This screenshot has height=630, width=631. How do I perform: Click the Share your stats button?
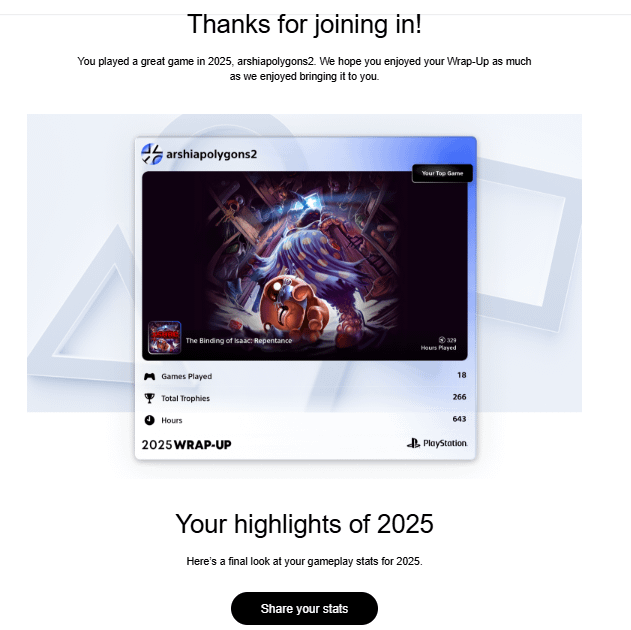pyautogui.click(x=304, y=608)
